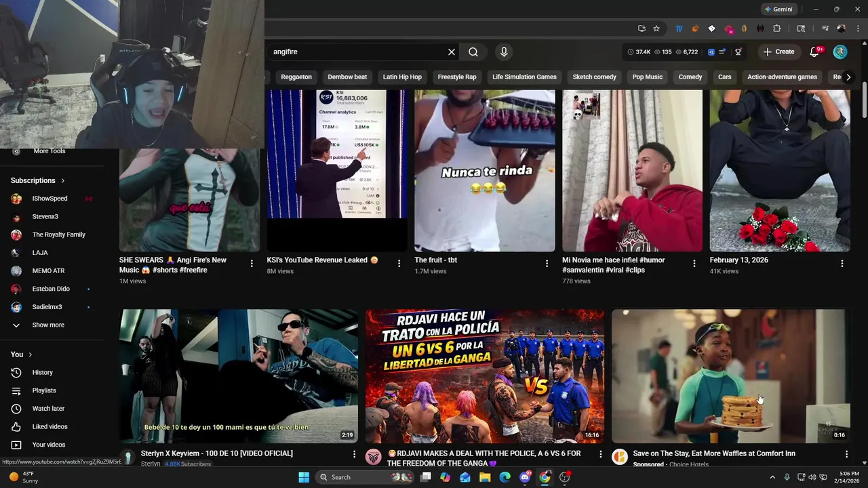Viewport: 868px width, 488px height.
Task: Open the Chrome profile avatar
Action: (842, 28)
